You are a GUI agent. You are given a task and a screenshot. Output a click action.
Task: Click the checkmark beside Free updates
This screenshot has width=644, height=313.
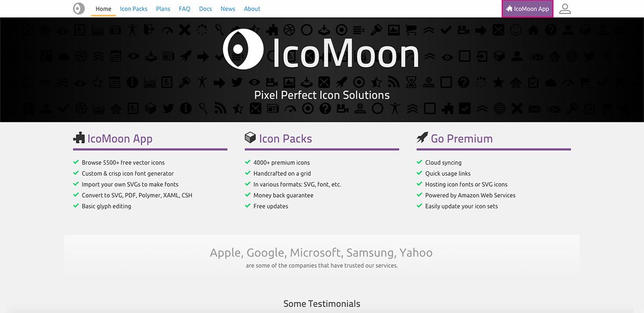coord(248,206)
